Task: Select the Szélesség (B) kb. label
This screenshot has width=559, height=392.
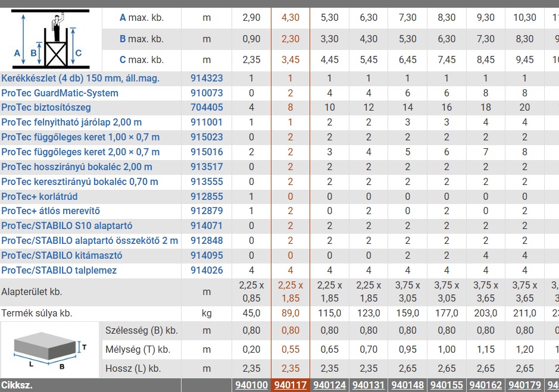Action: coord(142,330)
